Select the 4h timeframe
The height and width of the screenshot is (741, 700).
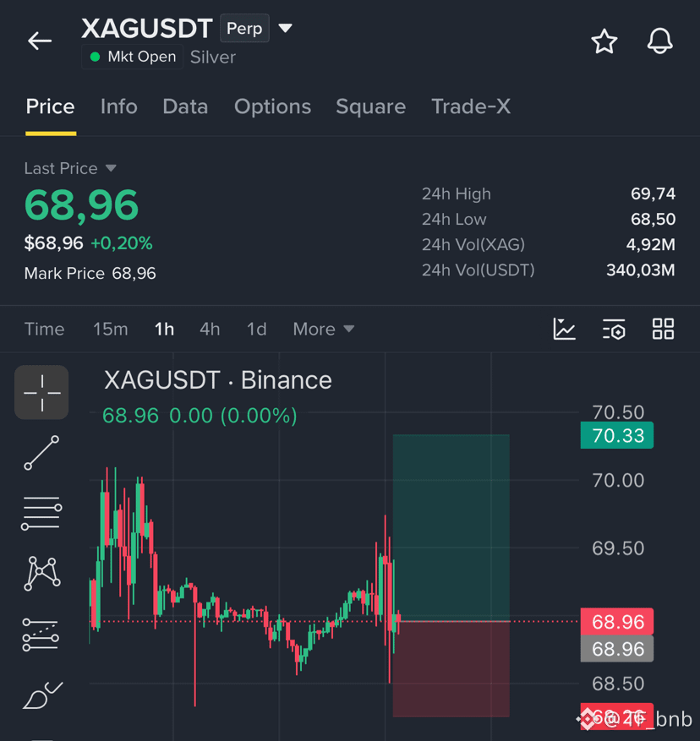click(210, 329)
